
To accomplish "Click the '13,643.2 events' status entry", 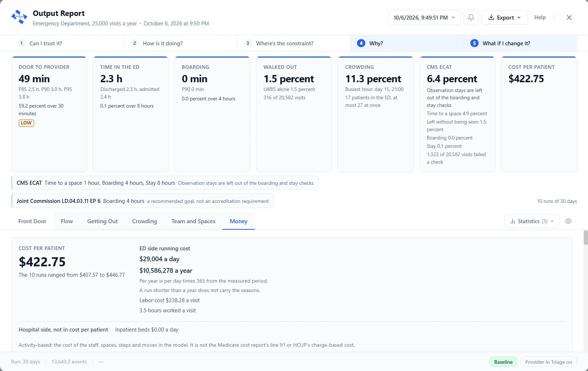I will pos(69,362).
